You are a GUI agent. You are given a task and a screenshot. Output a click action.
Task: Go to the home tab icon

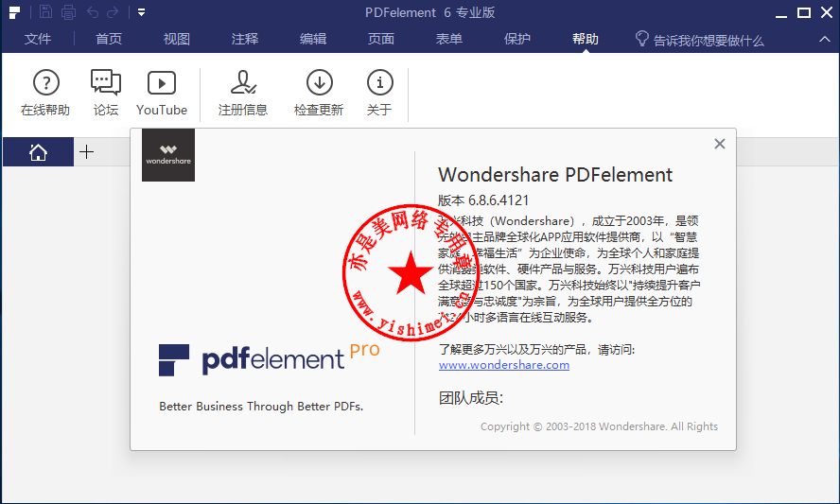coord(38,152)
